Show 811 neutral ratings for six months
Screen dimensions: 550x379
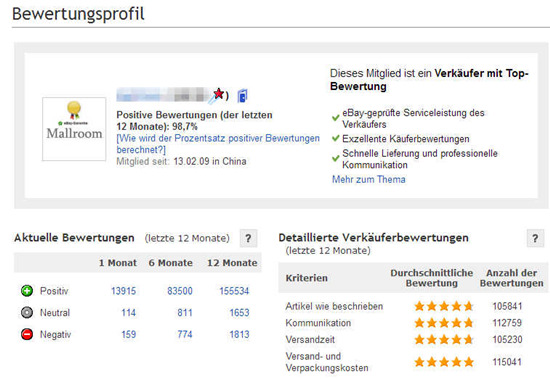185,313
